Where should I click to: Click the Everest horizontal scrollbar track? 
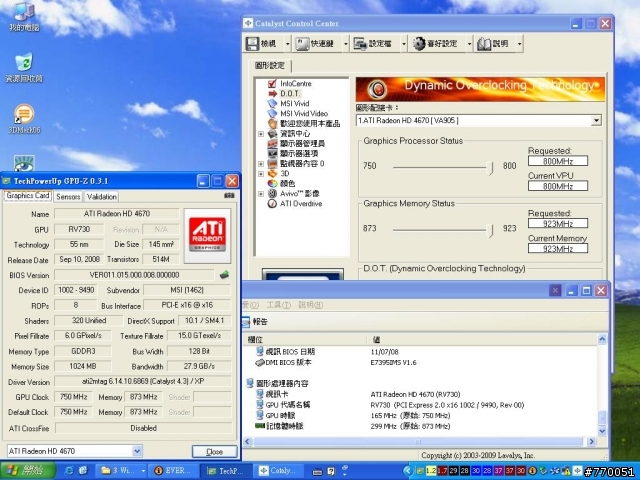tap(419, 441)
